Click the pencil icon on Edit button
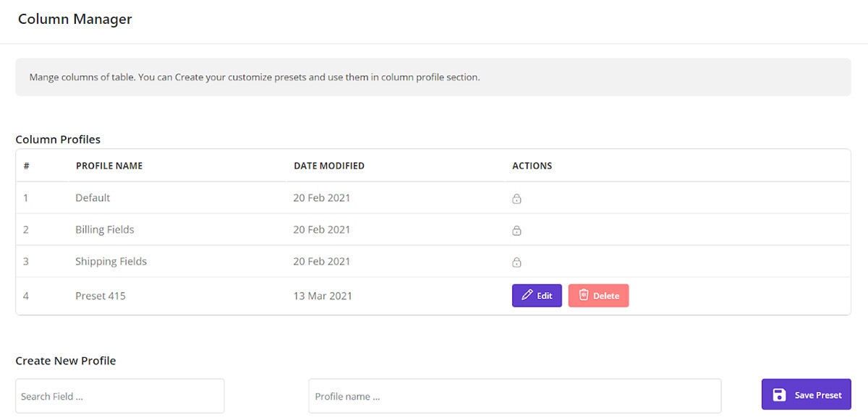 click(527, 296)
